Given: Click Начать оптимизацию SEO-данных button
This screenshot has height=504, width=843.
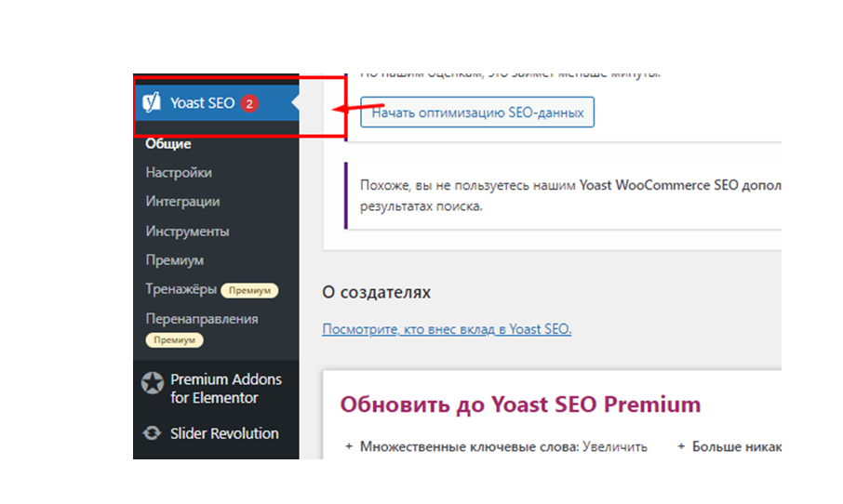Looking at the screenshot, I should (x=477, y=113).
